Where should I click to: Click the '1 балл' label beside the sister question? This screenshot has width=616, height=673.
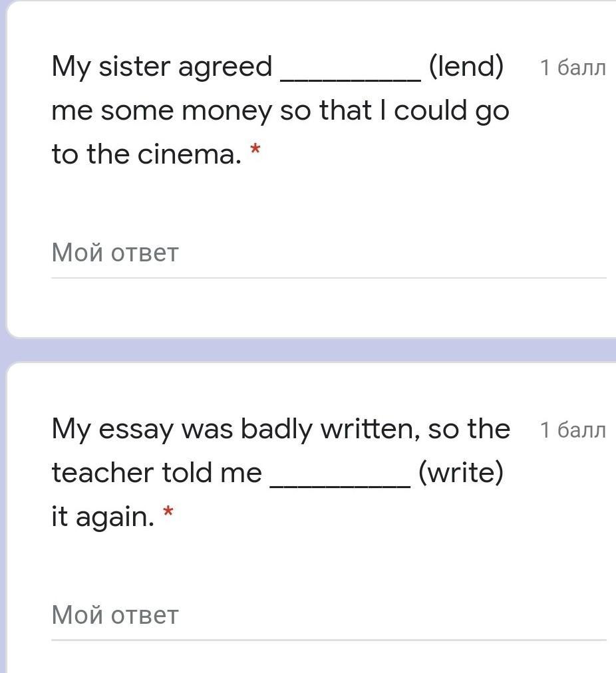(x=573, y=68)
